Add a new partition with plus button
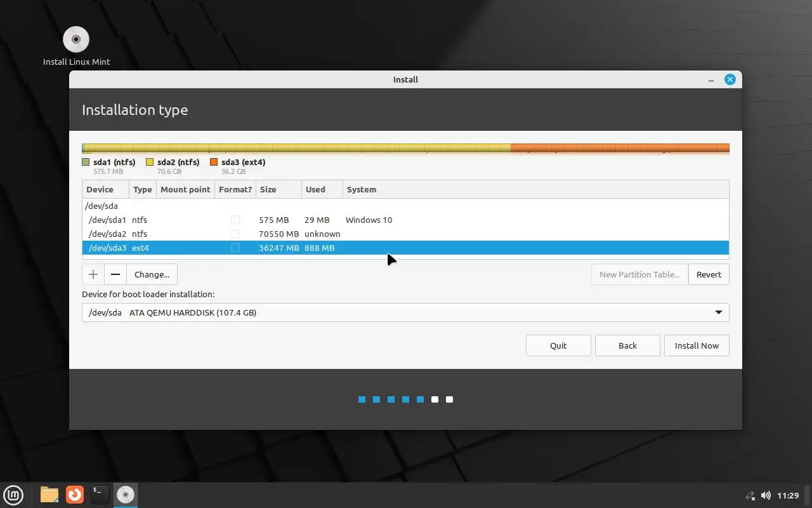This screenshot has width=812, height=508. 93,274
